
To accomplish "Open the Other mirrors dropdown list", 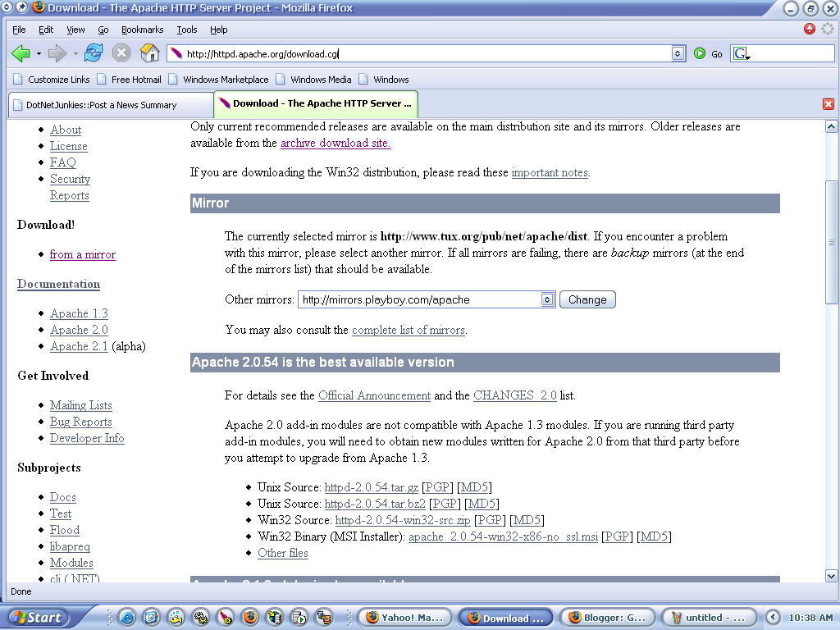I will point(427,299).
